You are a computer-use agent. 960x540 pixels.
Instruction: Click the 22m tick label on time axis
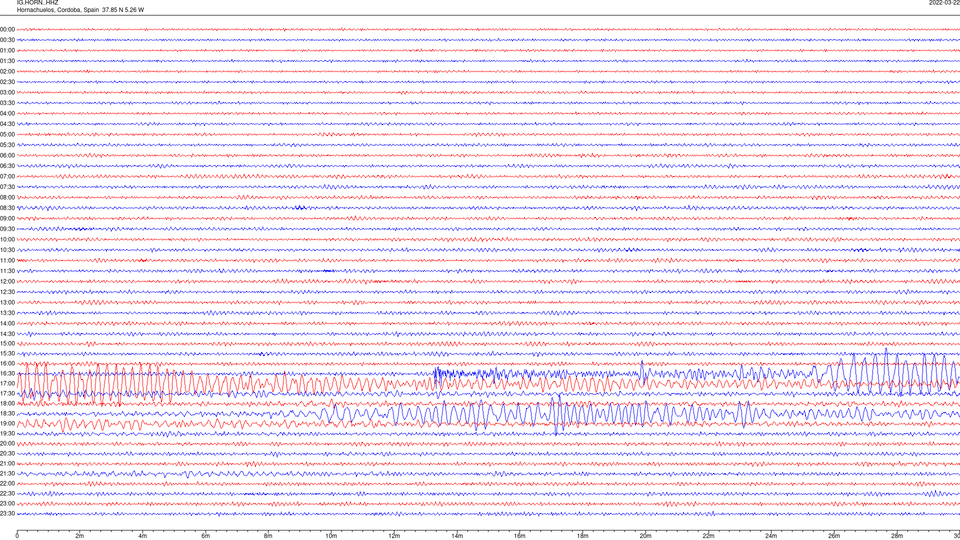pyautogui.click(x=708, y=536)
